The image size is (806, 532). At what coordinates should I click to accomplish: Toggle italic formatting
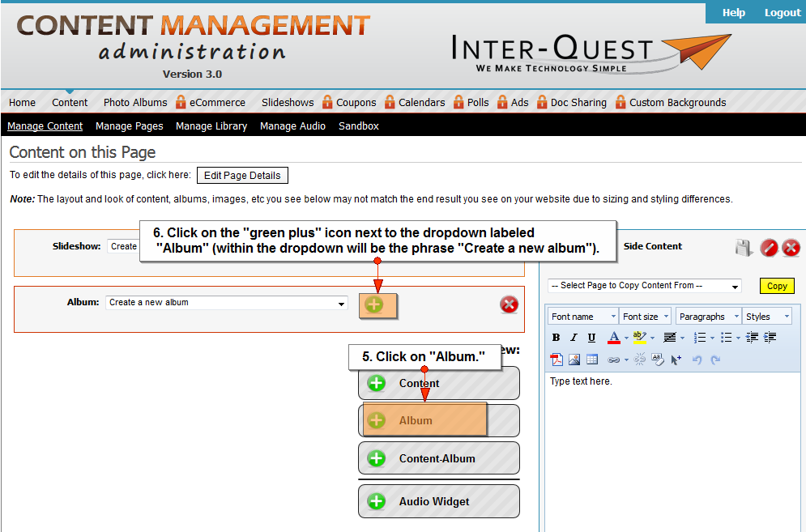click(x=574, y=338)
